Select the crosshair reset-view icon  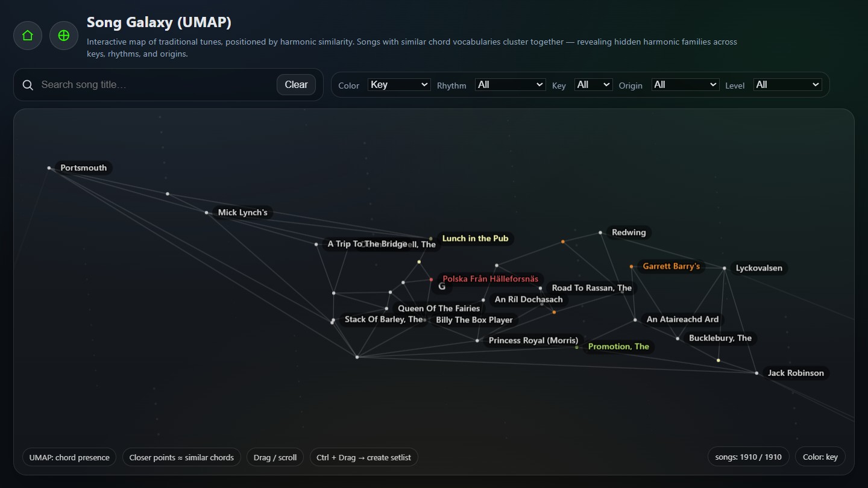(x=63, y=36)
